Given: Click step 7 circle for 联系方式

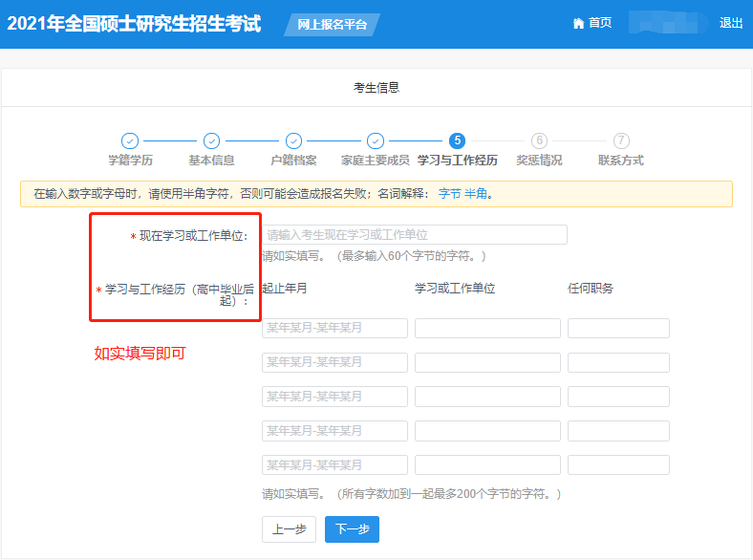Looking at the screenshot, I should point(621,141).
